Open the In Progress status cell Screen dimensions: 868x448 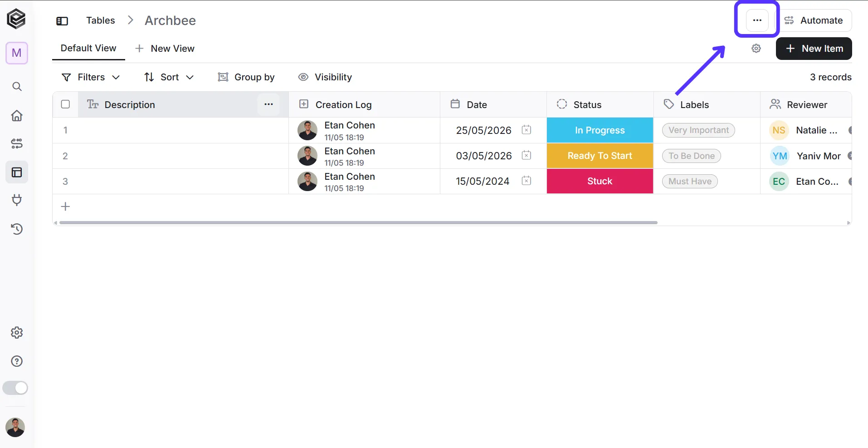click(600, 130)
